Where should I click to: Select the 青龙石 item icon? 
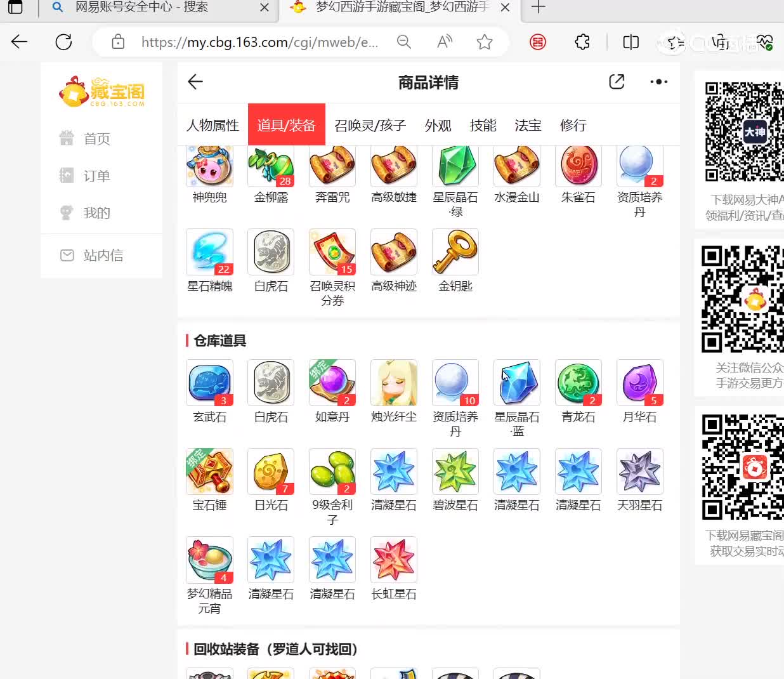578,383
